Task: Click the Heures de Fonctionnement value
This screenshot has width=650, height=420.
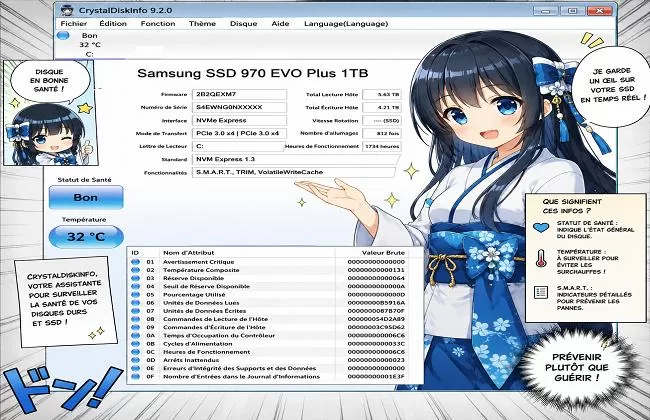Action: pyautogui.click(x=382, y=146)
